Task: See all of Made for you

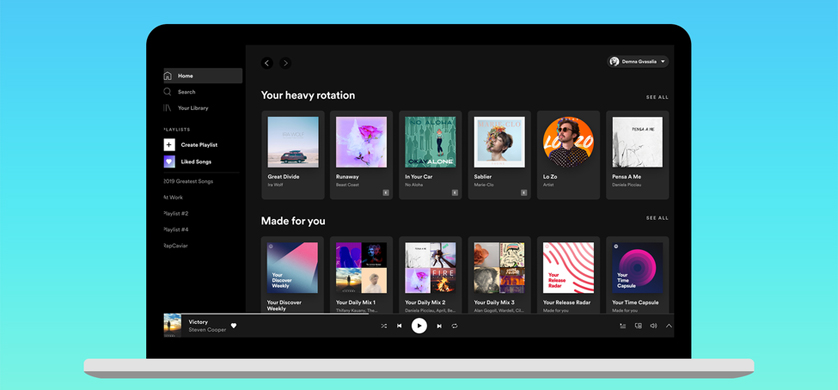Action: (x=657, y=218)
